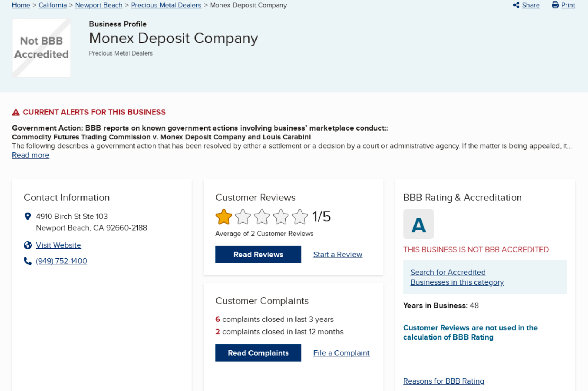Viewport: 588px width, 391px height.
Task: Open the Visit Website link
Action: tap(58, 245)
